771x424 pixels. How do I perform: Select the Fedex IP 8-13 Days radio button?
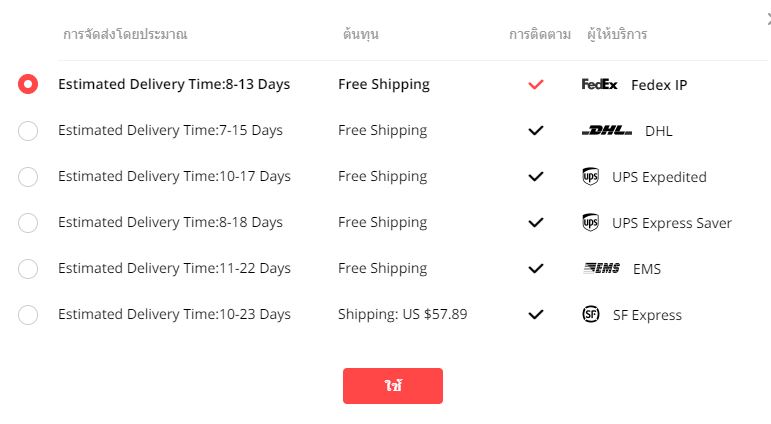click(x=28, y=84)
